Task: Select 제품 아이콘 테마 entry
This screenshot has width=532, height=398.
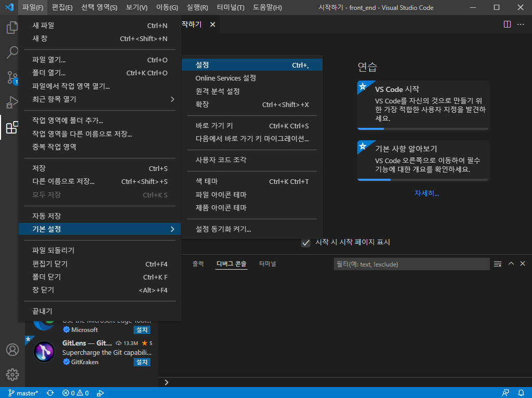Action: pyautogui.click(x=252, y=208)
